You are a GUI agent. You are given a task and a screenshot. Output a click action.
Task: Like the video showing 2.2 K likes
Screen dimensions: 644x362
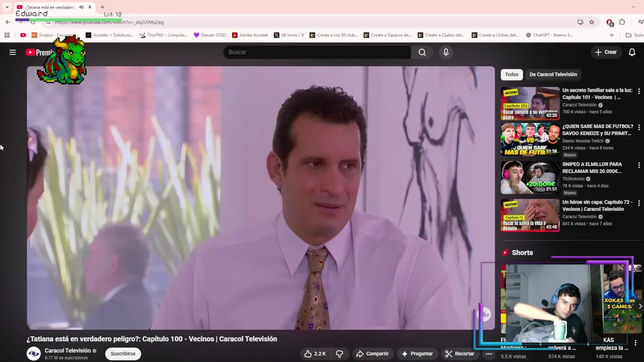pos(315,354)
